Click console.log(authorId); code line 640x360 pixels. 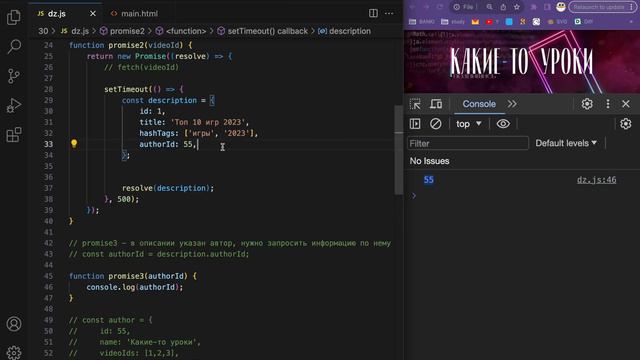click(135, 287)
